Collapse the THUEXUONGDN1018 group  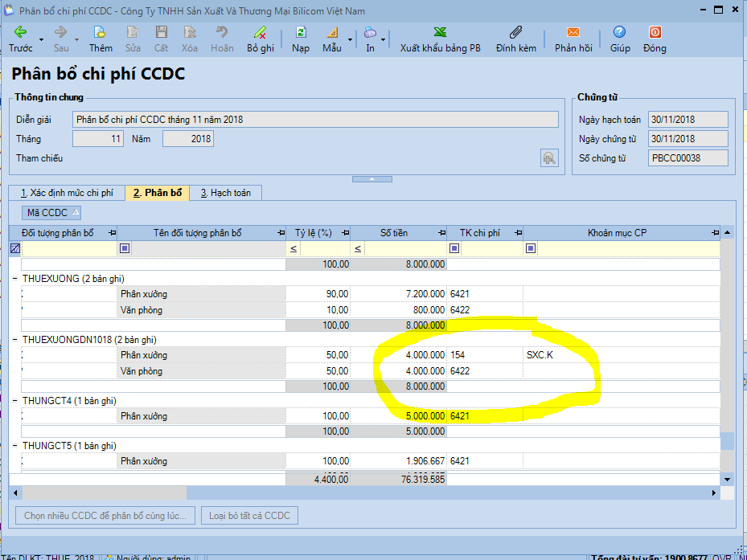(x=16, y=340)
